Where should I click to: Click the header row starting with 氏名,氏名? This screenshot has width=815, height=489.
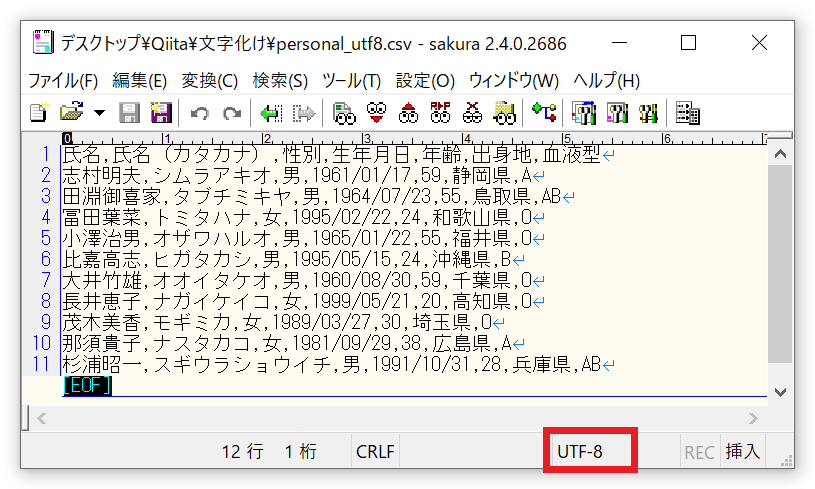coord(338,154)
